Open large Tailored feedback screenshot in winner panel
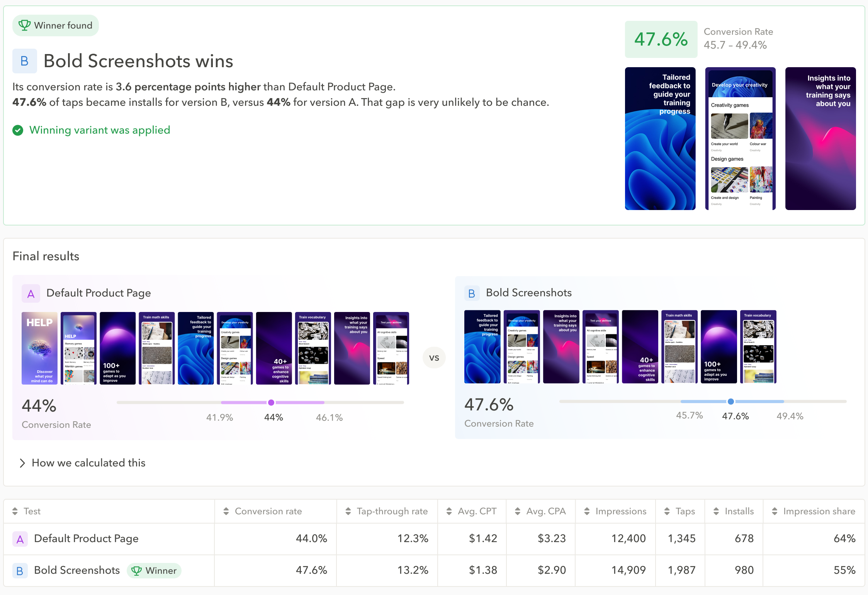 tap(660, 139)
